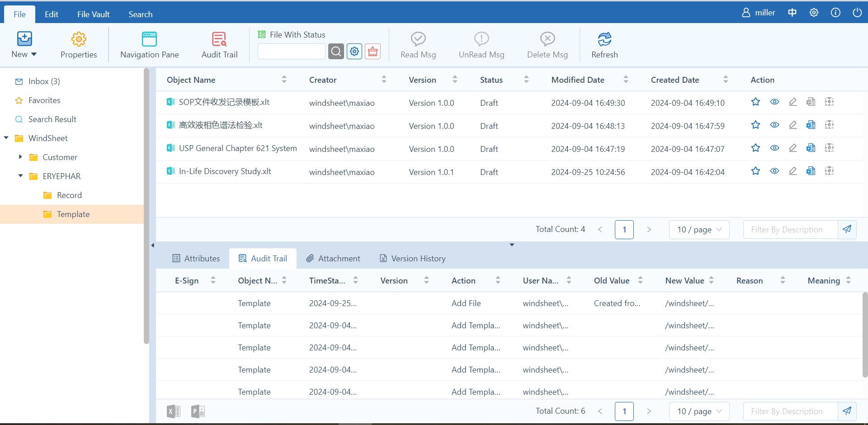This screenshot has width=868, height=425.
Task: Open file list 10 / page dropdown
Action: click(699, 230)
